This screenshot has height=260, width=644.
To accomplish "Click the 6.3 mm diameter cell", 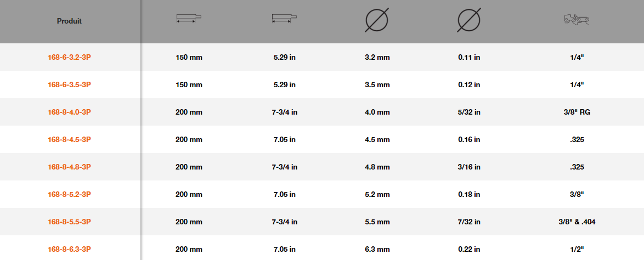I will 377,250.
